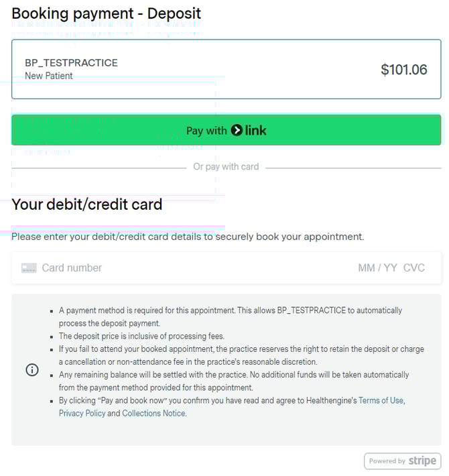
Task: Click the circled information icon
Action: pos(31,370)
